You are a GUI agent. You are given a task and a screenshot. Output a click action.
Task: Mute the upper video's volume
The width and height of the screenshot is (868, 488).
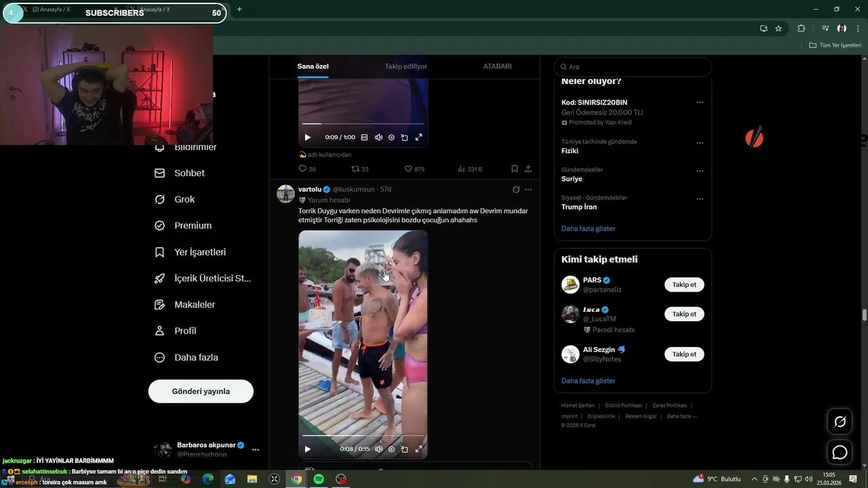tap(378, 137)
